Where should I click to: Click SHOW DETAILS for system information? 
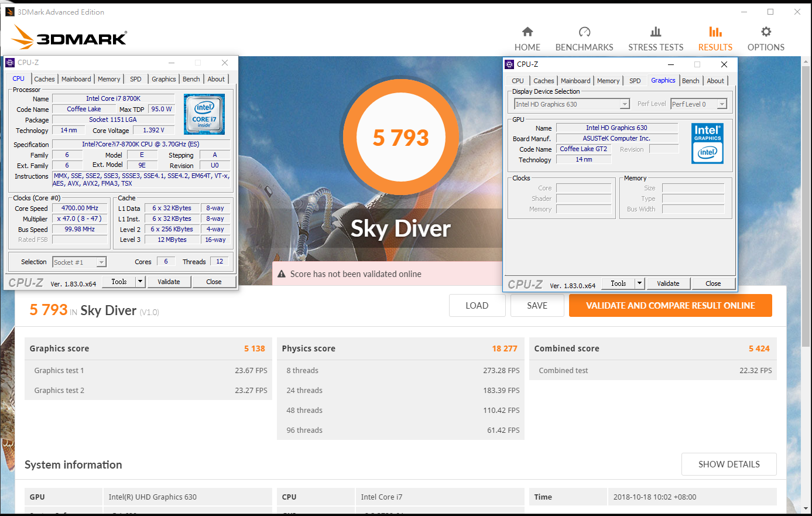729,464
